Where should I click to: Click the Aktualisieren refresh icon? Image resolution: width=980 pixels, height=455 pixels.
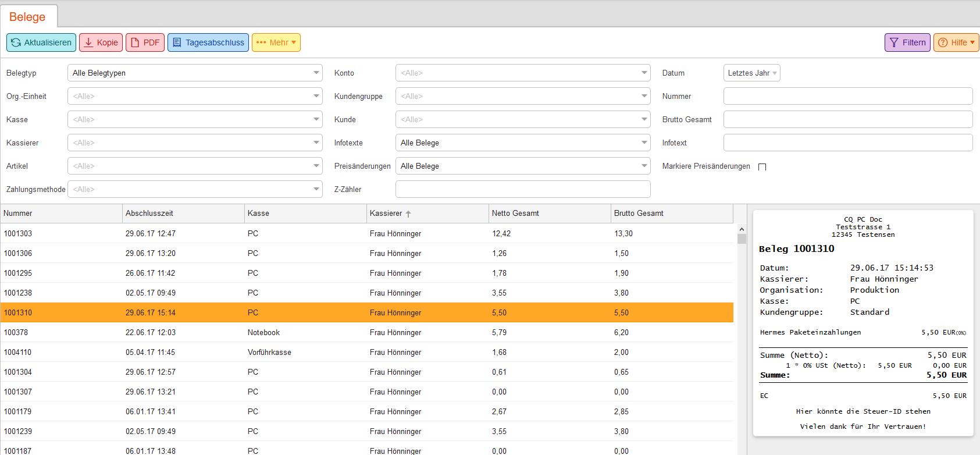click(16, 42)
